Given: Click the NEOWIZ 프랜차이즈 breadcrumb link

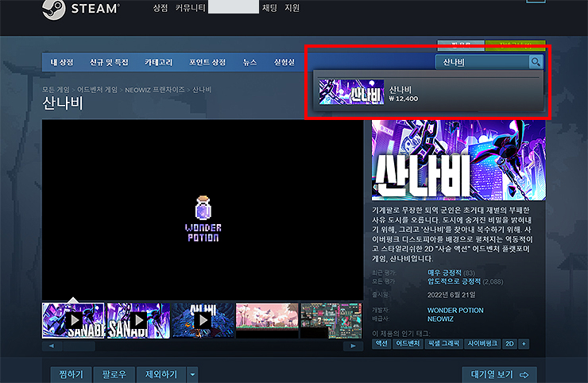Looking at the screenshot, I should pyautogui.click(x=154, y=90).
